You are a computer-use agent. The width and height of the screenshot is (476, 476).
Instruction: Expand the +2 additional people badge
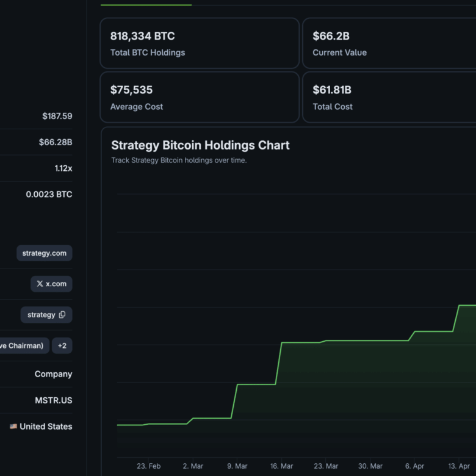click(x=62, y=345)
